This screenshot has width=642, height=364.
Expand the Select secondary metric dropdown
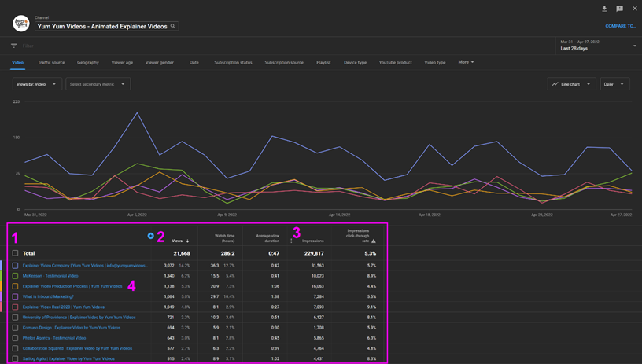(97, 84)
